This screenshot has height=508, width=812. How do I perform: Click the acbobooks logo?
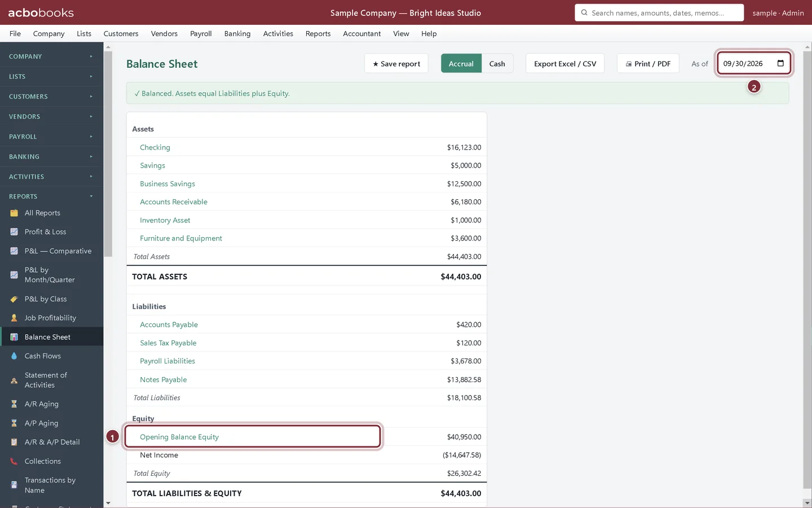(41, 12)
